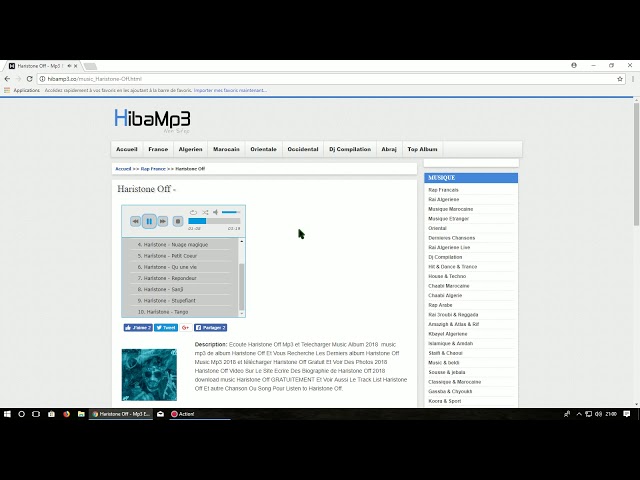Open the Orientale navigation menu item

[263, 149]
